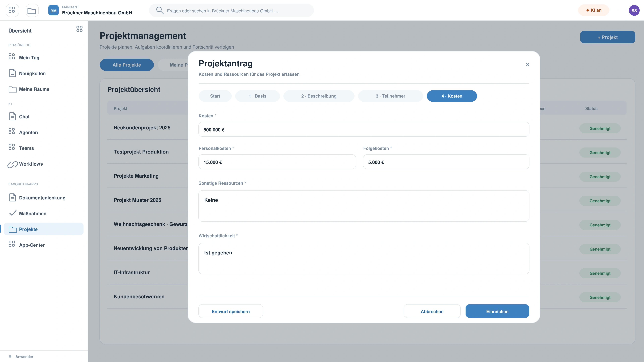644x362 pixels.
Task: Open Neuigkeiten in sidebar
Action: point(43,73)
